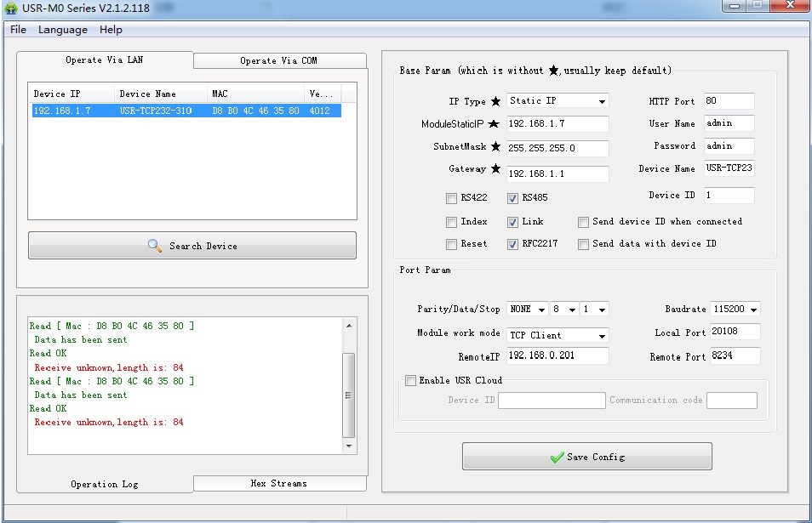
Task: Open the Baudrate 115200 dropdown
Action: (x=735, y=310)
